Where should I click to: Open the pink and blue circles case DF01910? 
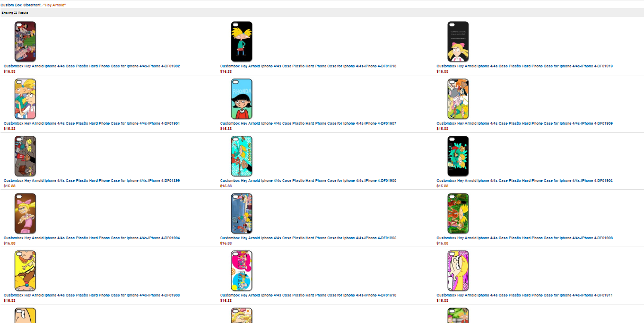[x=242, y=270]
